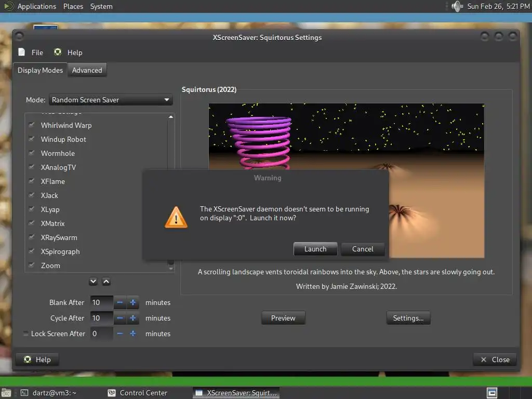The width and height of the screenshot is (532, 399).
Task: Increase the Cycle After minutes
Action: [x=133, y=318]
